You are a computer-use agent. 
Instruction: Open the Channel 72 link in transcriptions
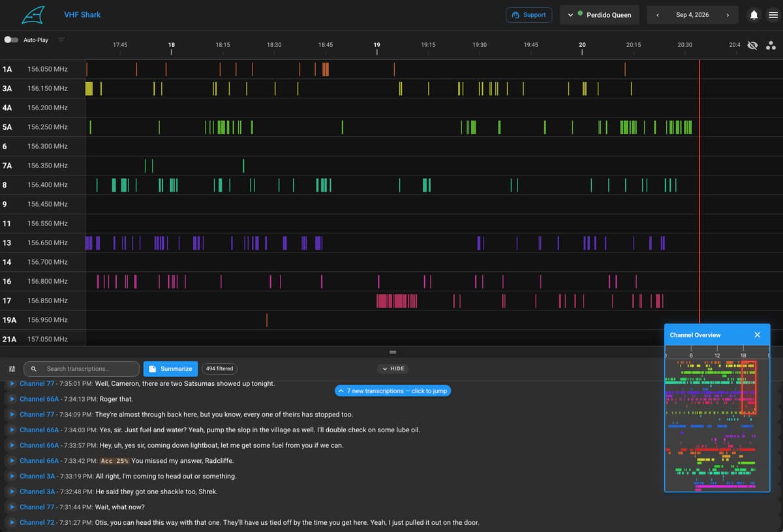pyautogui.click(x=37, y=522)
